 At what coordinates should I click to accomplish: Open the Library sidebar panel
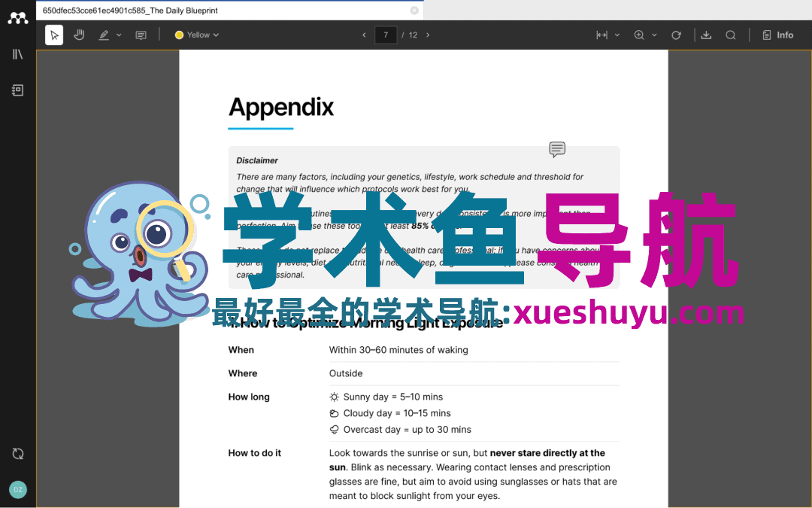[x=18, y=54]
